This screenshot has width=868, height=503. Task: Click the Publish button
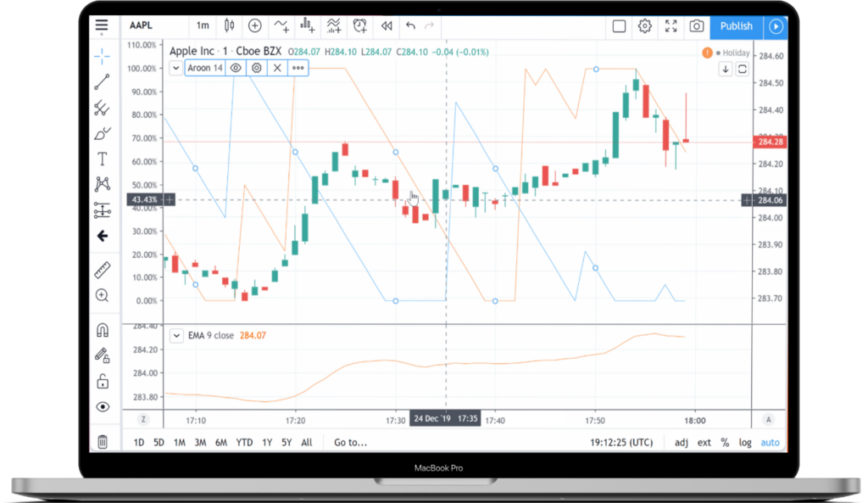pos(736,26)
